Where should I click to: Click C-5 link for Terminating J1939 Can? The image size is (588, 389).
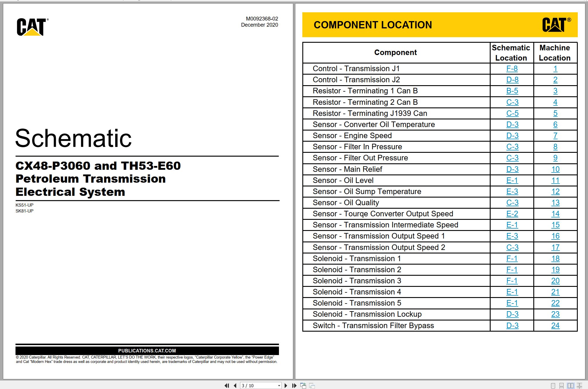(x=512, y=113)
